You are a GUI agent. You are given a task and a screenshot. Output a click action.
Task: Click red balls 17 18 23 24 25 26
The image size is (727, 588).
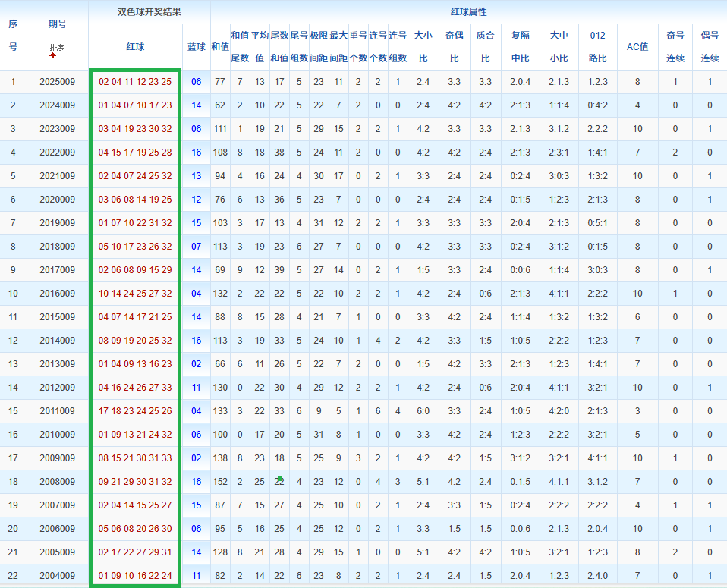click(135, 411)
